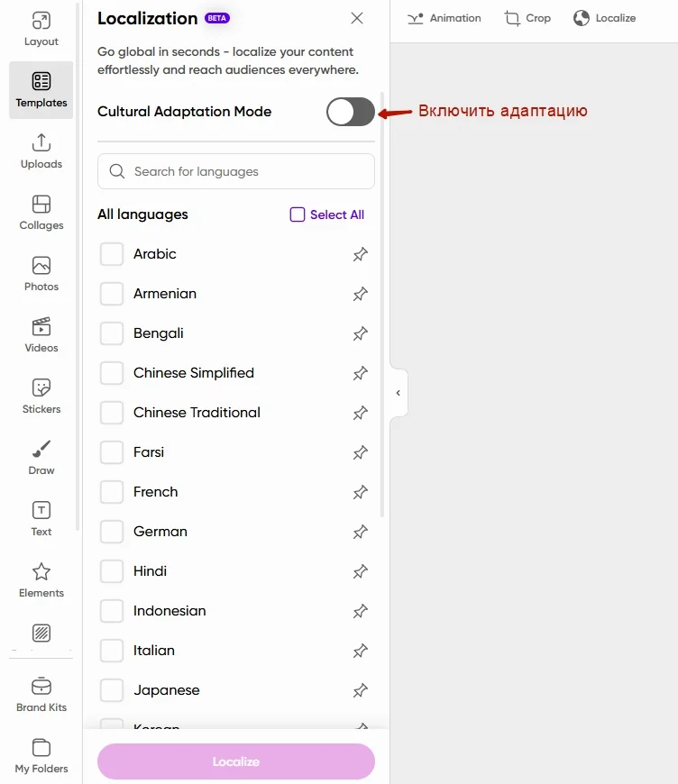
Task: Open the Layout panel
Action: click(41, 29)
